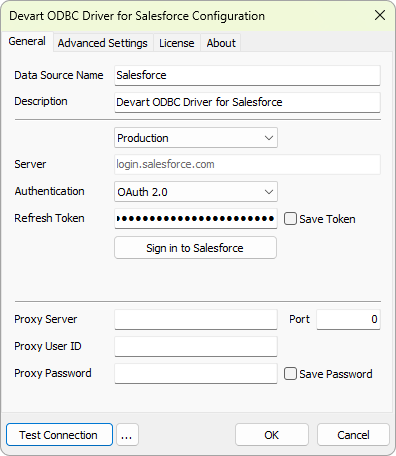Click the Description label
396x456 pixels.
pos(41,101)
